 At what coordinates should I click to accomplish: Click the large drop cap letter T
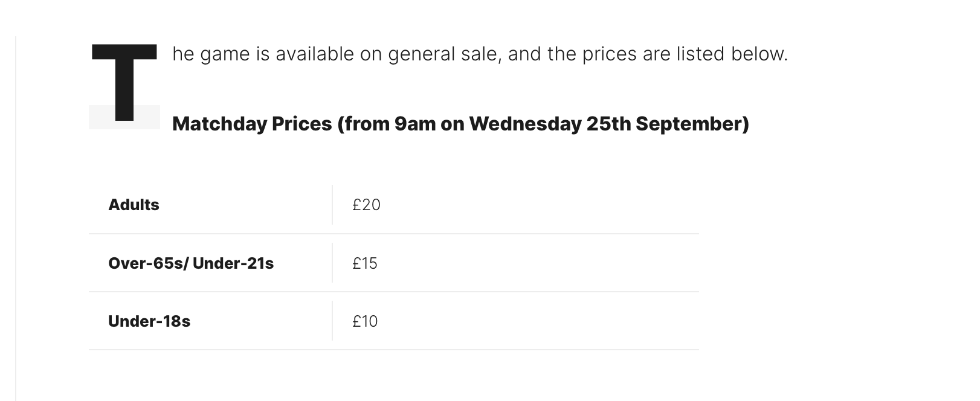click(124, 83)
